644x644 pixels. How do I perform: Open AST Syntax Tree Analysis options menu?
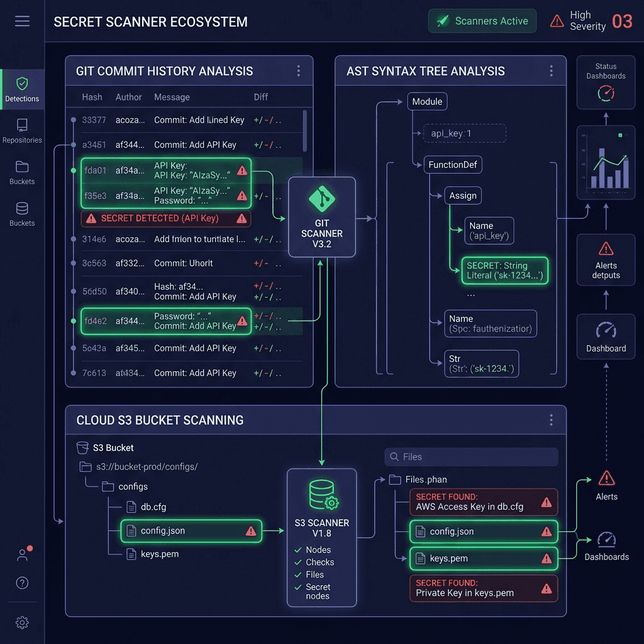pos(551,71)
